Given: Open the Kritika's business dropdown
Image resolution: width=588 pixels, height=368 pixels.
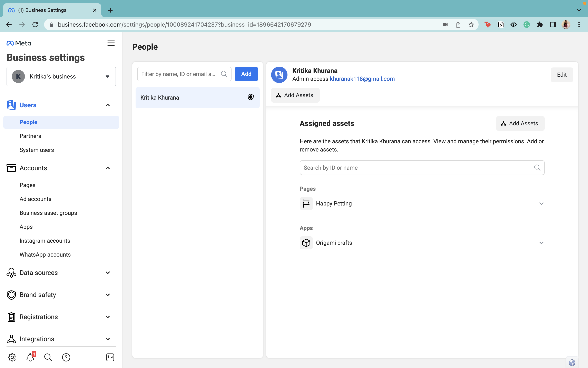Looking at the screenshot, I should (x=61, y=76).
